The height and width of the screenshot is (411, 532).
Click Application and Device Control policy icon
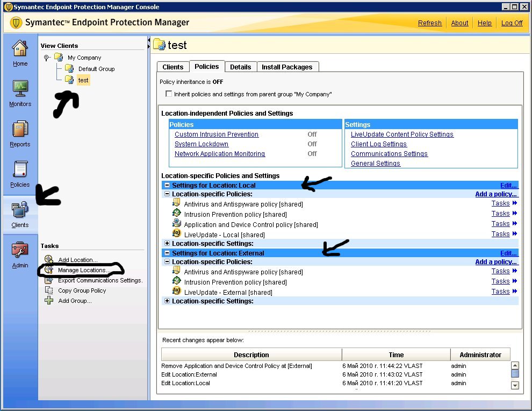point(176,223)
